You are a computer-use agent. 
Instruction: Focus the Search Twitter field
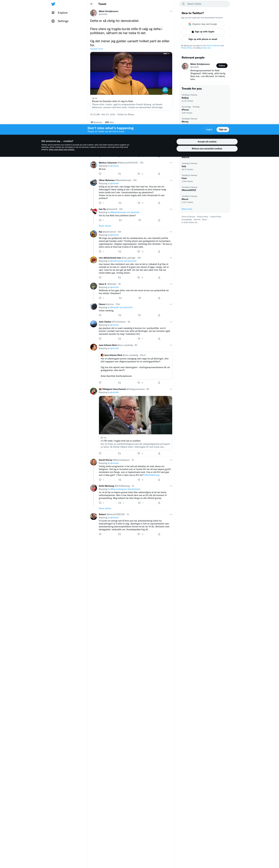coord(204,4)
